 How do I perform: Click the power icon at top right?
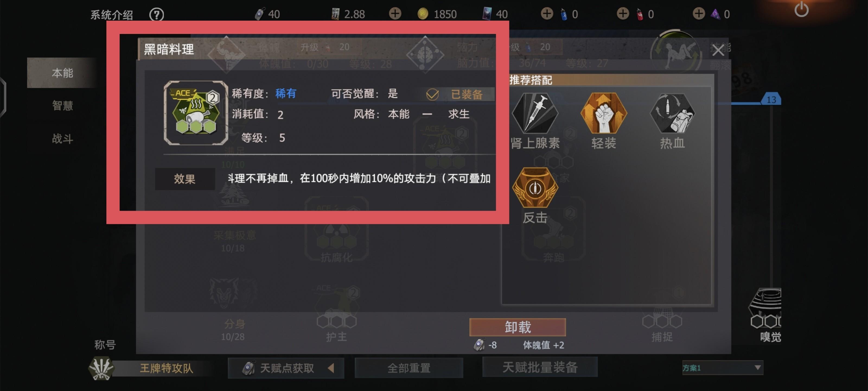[801, 10]
